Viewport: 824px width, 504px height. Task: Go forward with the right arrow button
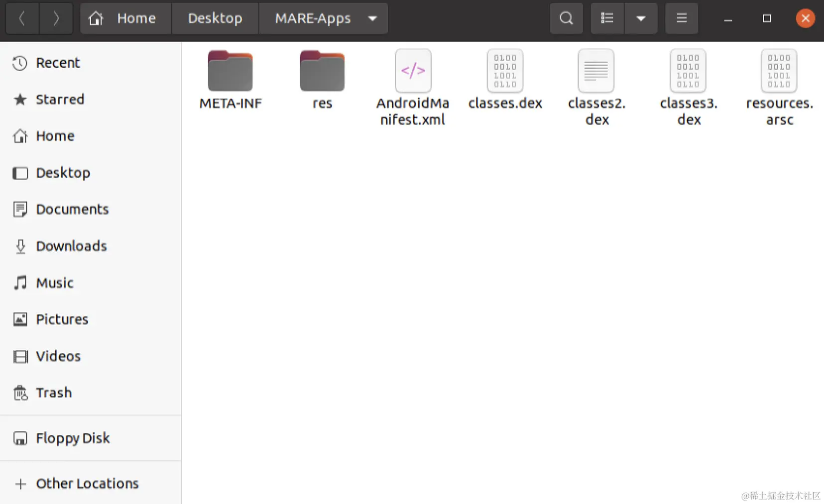56,18
